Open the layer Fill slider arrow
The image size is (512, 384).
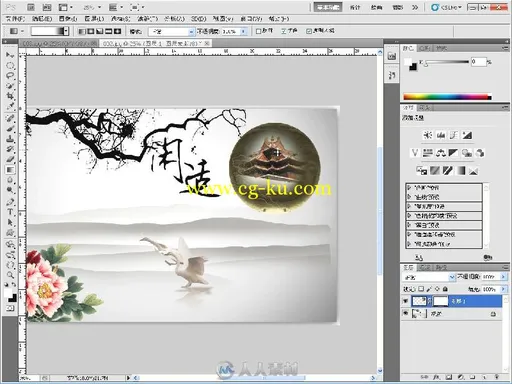[x=503, y=289]
